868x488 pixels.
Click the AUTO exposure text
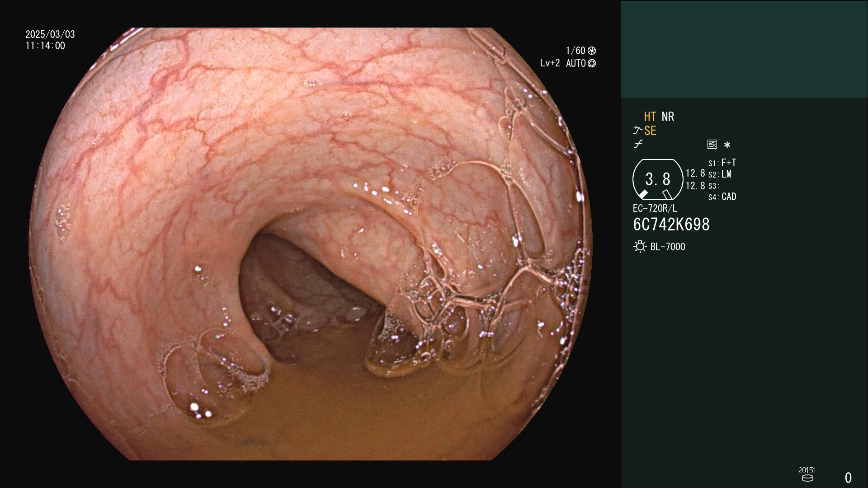[x=576, y=63]
